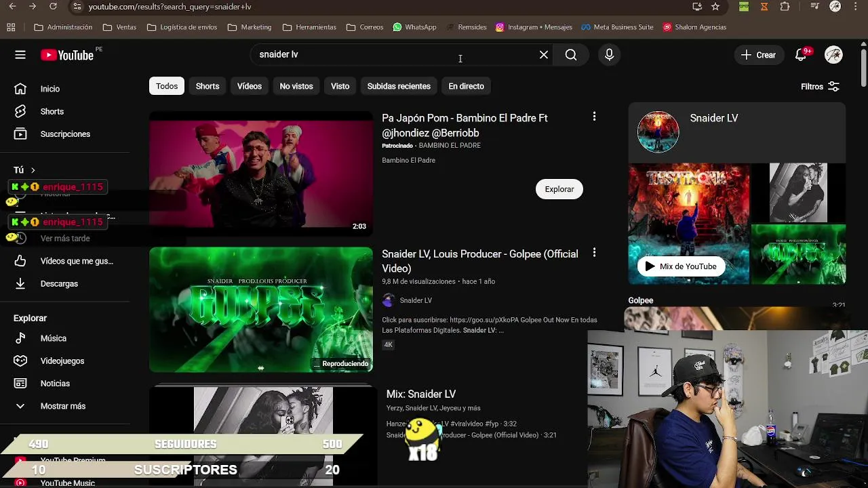Open the Crear menu button
868x488 pixels.
759,55
